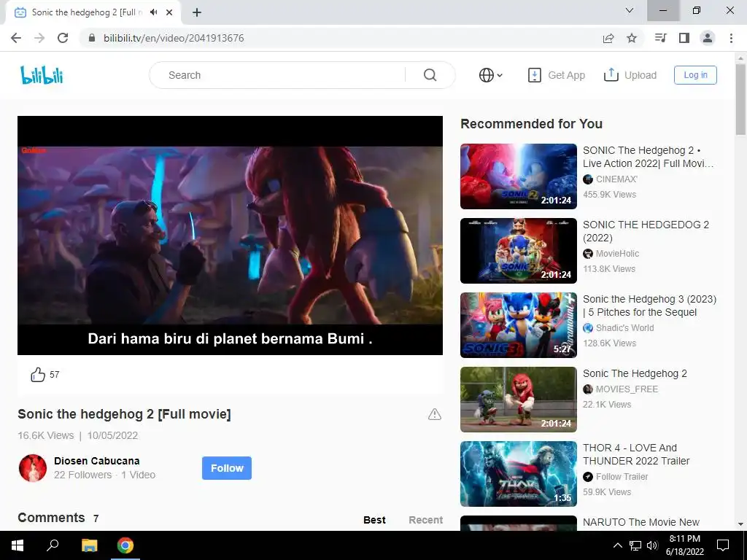Viewport: 747px width, 560px height.
Task: Open Windows Start menu
Action: pos(18,545)
